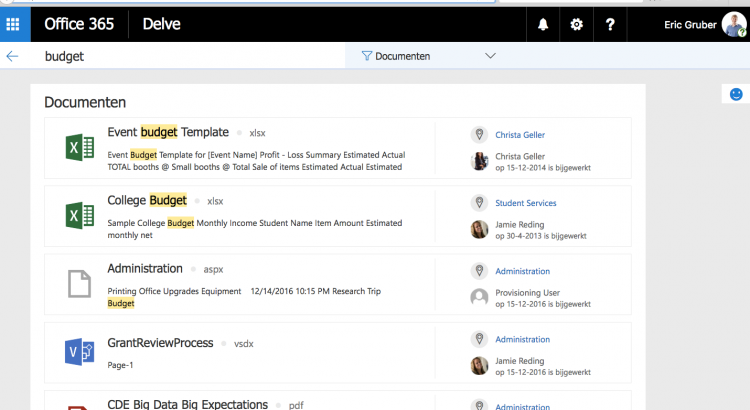Open the notifications bell
The width and height of the screenshot is (750, 410).
543,24
